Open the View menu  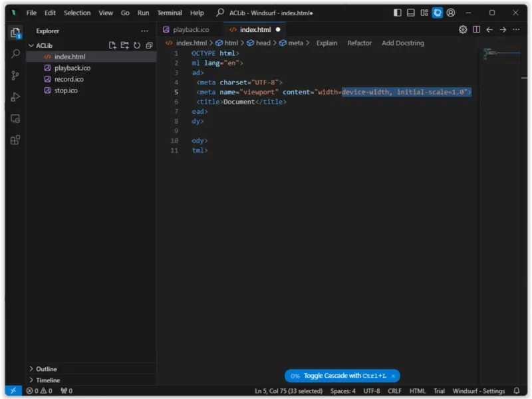pos(106,13)
